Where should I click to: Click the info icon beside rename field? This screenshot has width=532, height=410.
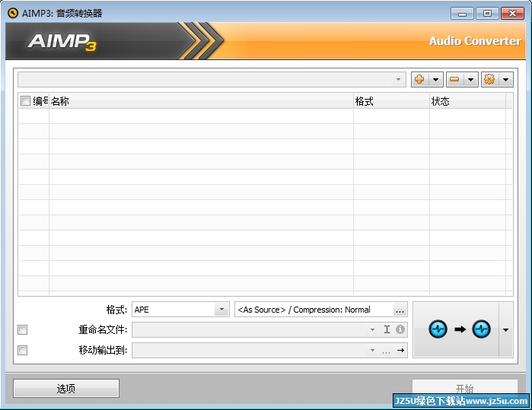click(x=400, y=329)
